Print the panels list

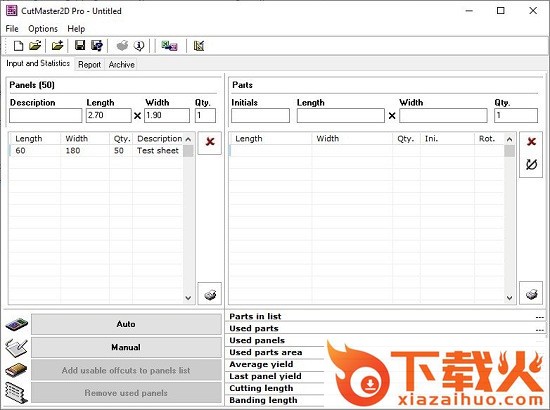pyautogui.click(x=210, y=293)
